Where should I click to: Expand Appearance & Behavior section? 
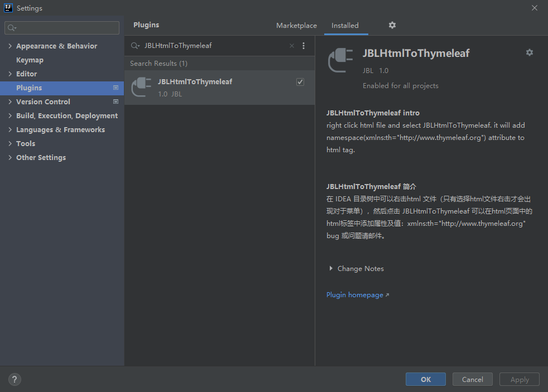[x=10, y=46]
